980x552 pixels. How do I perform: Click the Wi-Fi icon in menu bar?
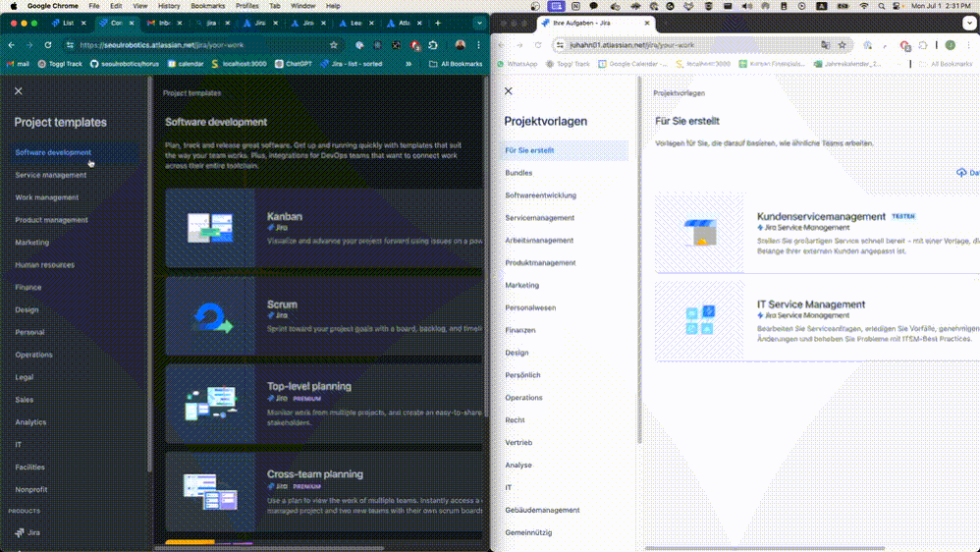click(864, 6)
